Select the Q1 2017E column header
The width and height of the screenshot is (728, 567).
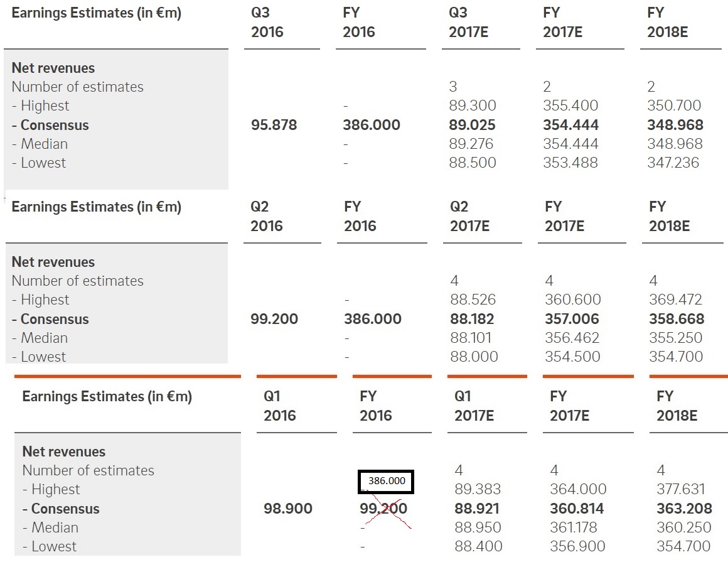click(x=474, y=406)
